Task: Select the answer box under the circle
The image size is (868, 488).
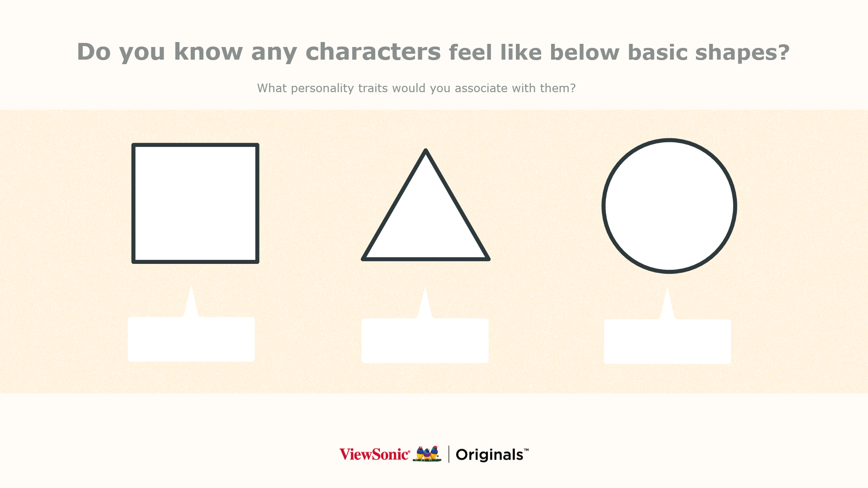Action: pyautogui.click(x=667, y=342)
